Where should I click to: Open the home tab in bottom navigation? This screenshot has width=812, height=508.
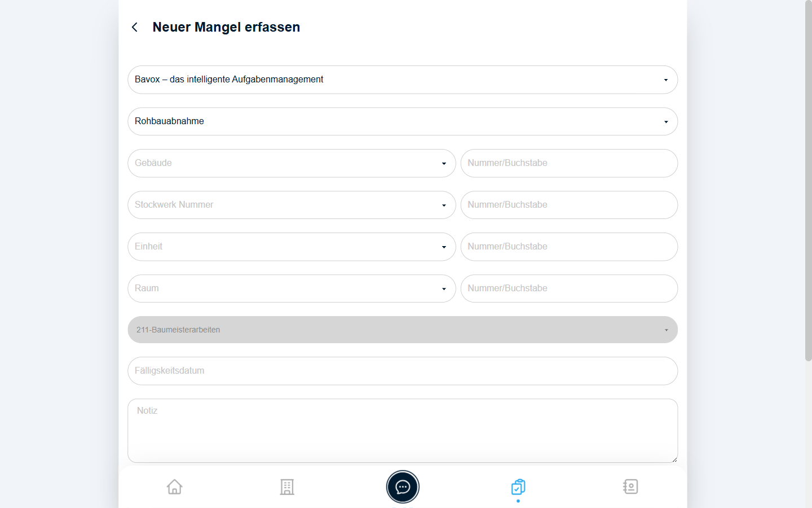(x=175, y=487)
